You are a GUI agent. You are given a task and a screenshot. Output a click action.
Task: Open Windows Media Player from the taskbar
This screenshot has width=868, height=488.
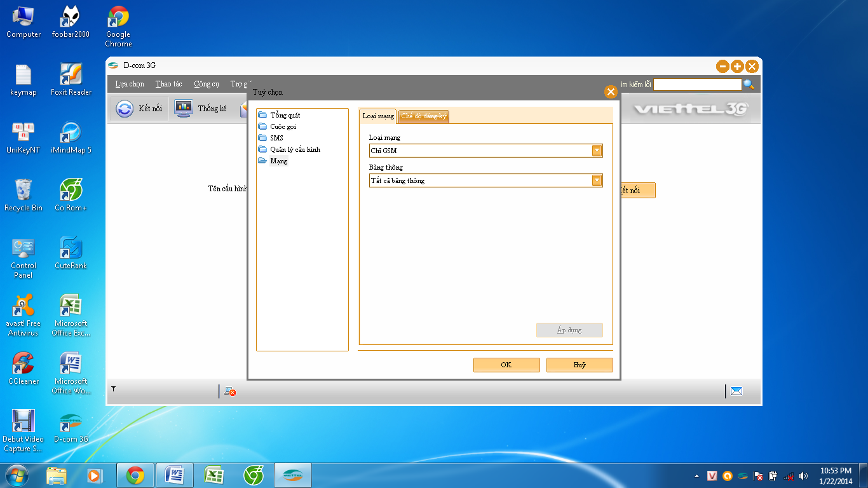(94, 475)
